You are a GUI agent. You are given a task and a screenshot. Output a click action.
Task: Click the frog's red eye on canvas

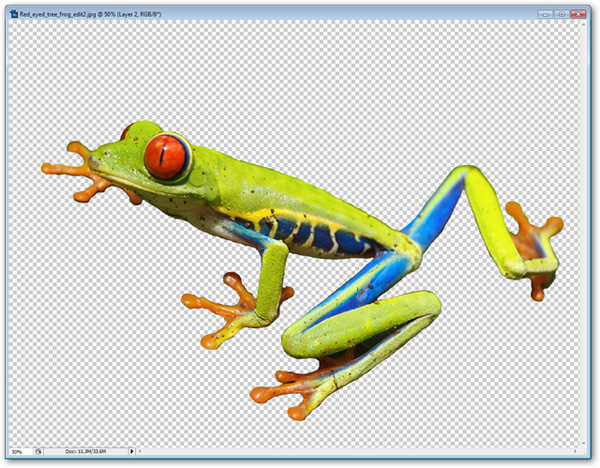point(165,157)
